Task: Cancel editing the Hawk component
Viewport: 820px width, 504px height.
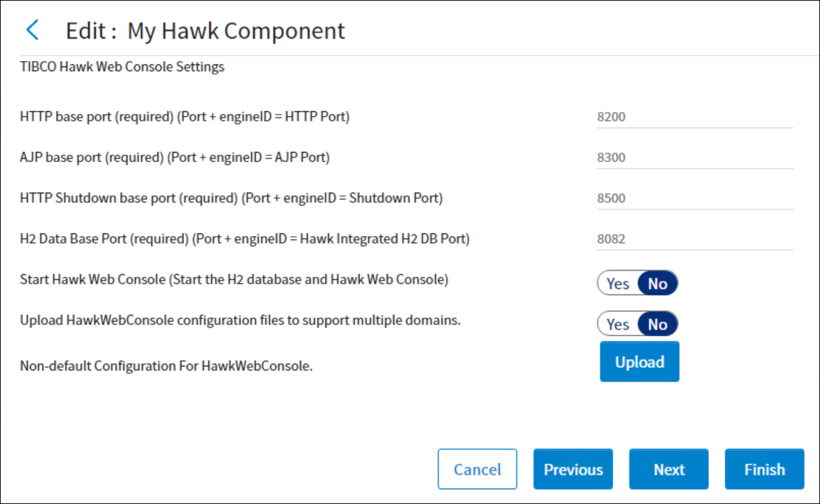Action: [477, 469]
